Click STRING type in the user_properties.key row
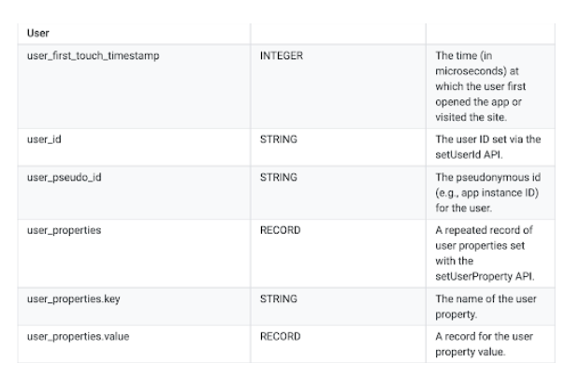Viewport: 580px width, 392px height. click(x=279, y=298)
